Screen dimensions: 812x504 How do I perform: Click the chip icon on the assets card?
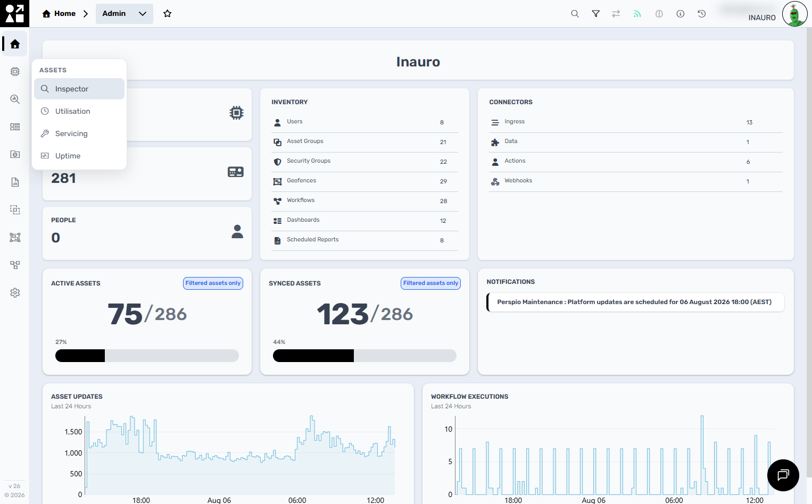pyautogui.click(x=237, y=113)
